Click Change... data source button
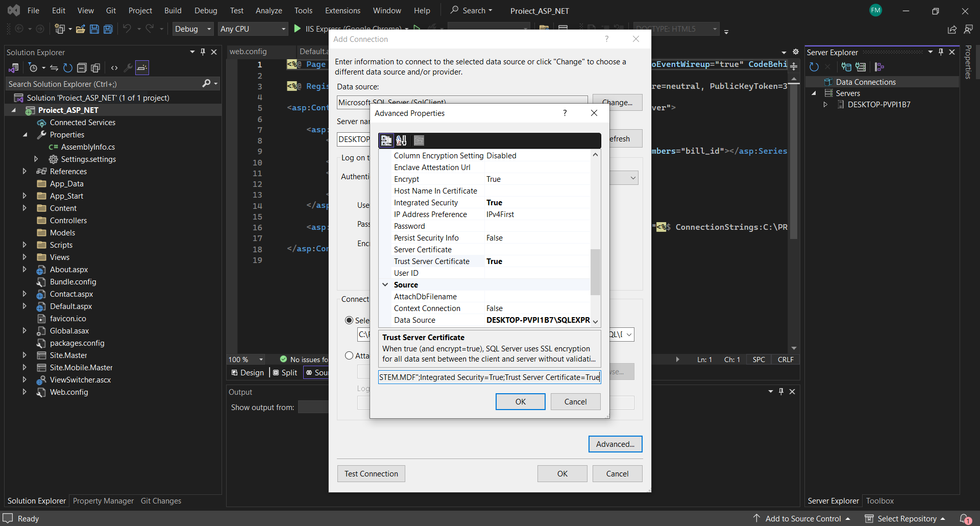The width and height of the screenshot is (980, 526). pyautogui.click(x=617, y=103)
